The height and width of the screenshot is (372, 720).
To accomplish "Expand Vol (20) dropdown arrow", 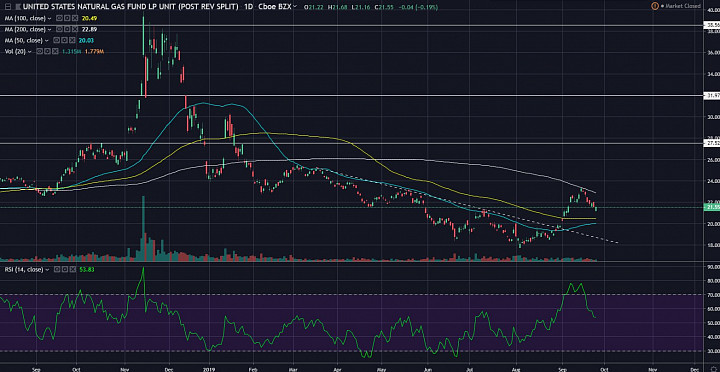I will pos(30,51).
